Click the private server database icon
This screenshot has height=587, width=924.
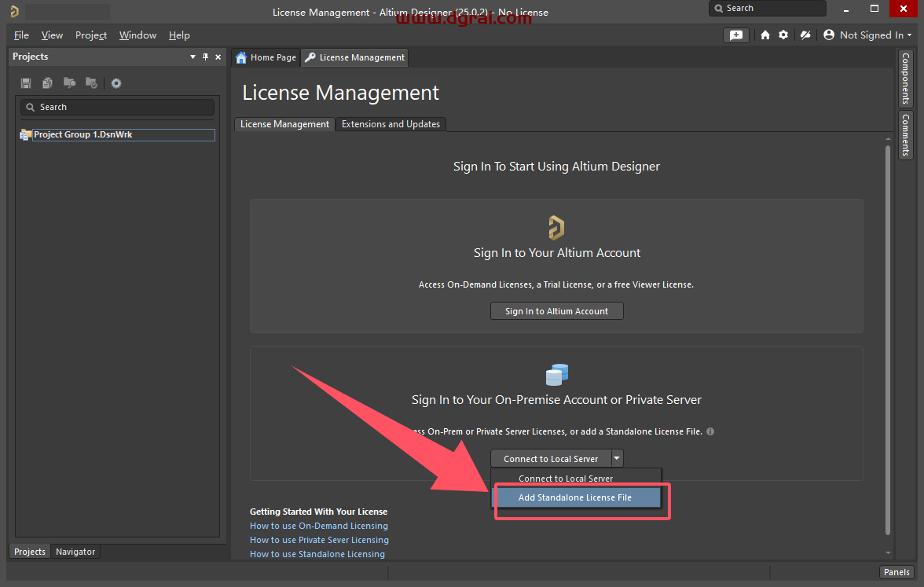click(x=556, y=374)
